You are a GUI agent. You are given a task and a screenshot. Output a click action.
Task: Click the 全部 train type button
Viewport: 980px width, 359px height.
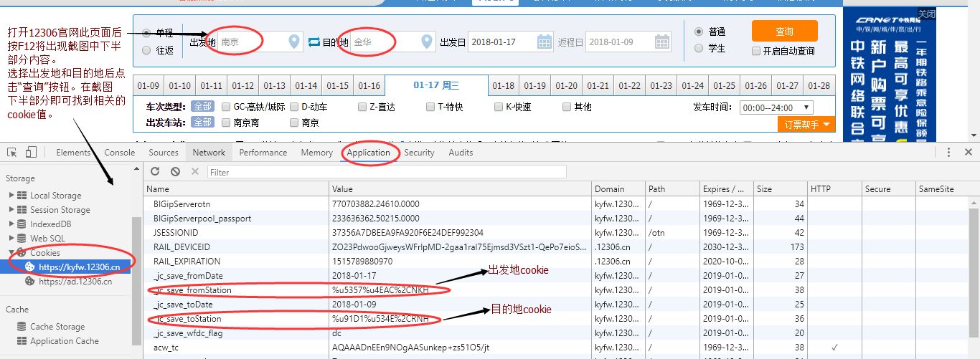pyautogui.click(x=202, y=107)
